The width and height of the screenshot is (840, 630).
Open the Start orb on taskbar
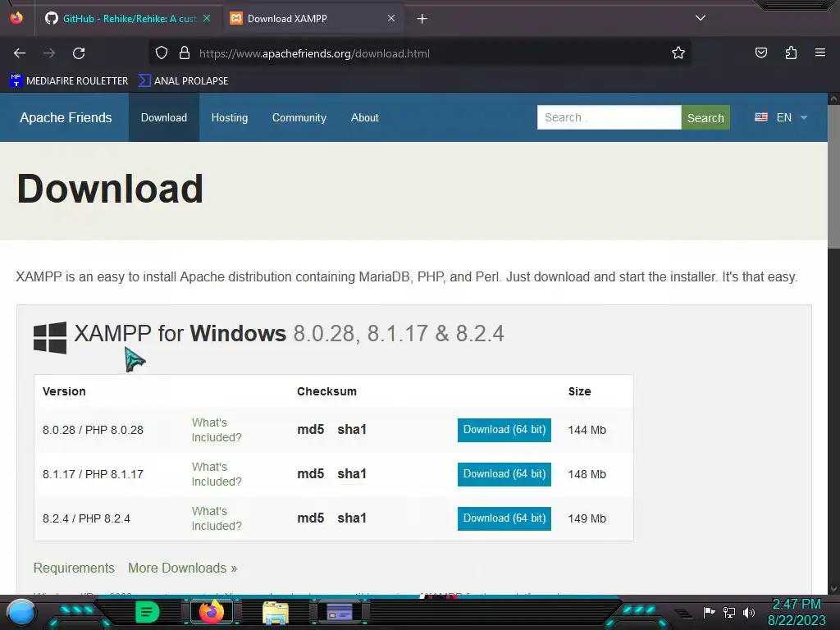(x=21, y=612)
